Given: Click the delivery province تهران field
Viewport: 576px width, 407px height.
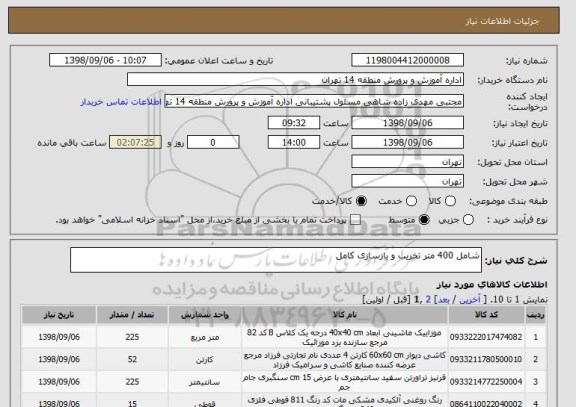Looking at the screenshot, I should pyautogui.click(x=407, y=162).
